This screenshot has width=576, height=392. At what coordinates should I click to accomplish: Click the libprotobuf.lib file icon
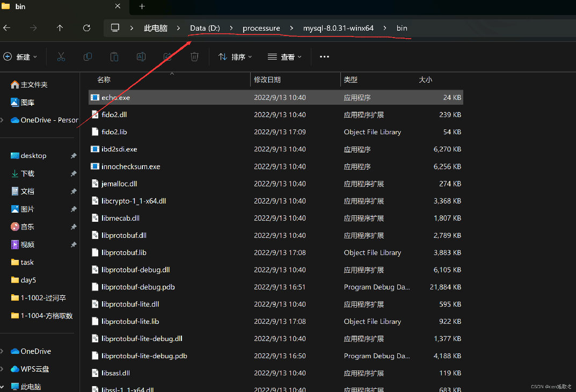pyautogui.click(x=95, y=252)
